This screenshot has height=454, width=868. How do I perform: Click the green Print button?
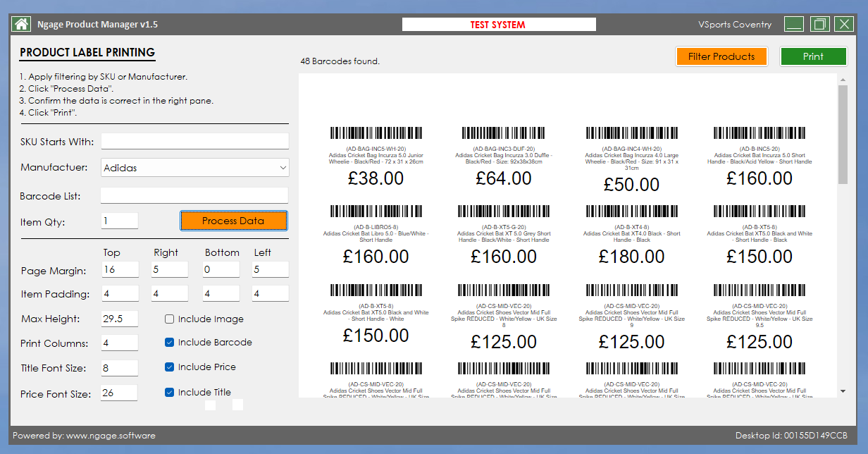(813, 56)
